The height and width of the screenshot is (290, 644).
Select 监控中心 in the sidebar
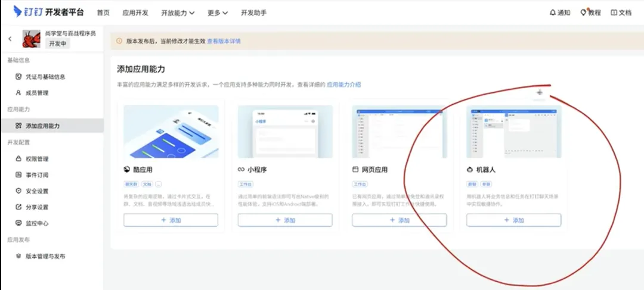(52, 223)
